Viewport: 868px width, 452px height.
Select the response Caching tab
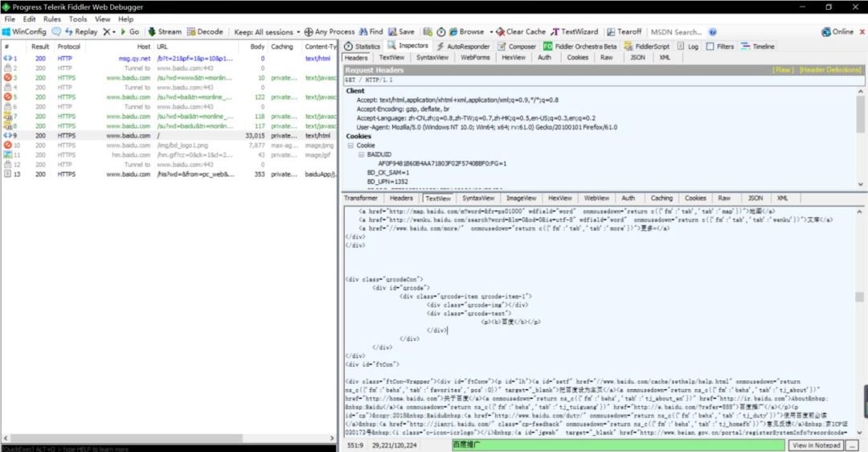pyautogui.click(x=661, y=199)
